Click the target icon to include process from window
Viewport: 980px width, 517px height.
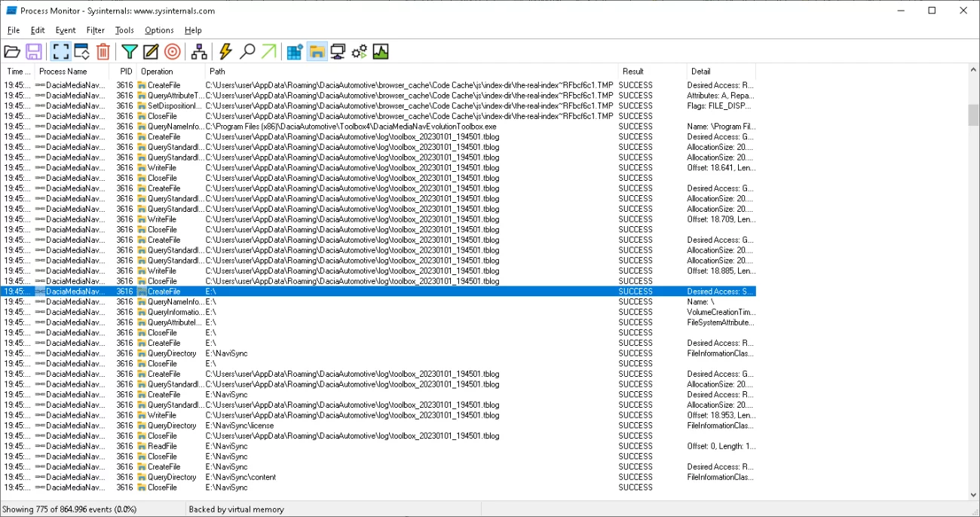[172, 51]
